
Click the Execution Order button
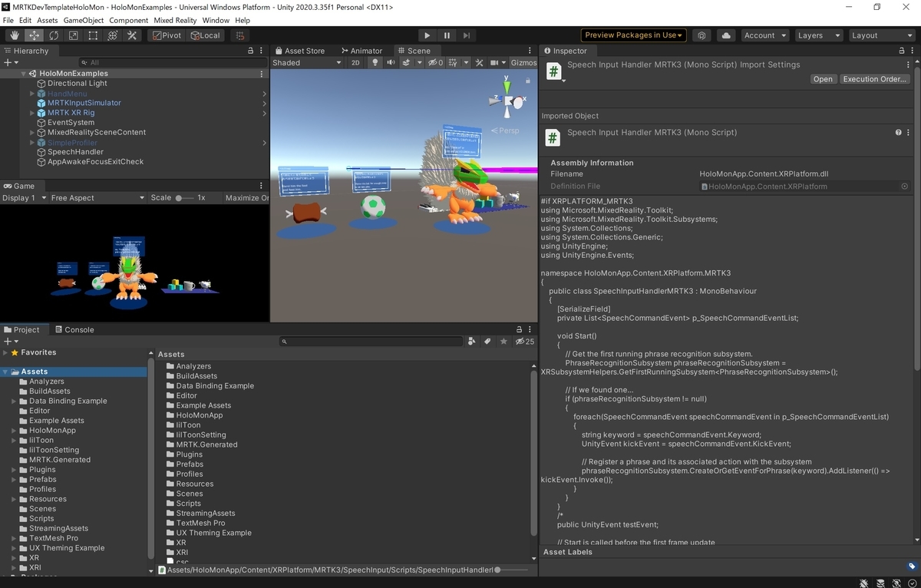click(x=875, y=79)
